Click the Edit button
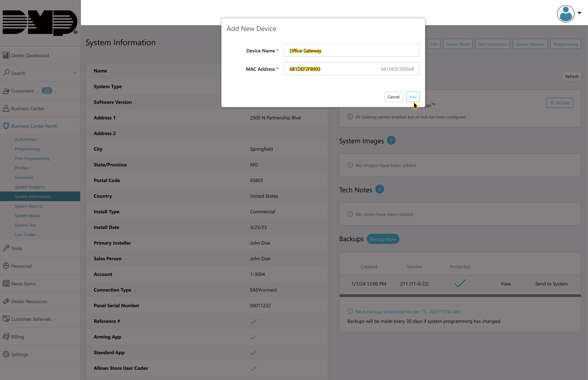This screenshot has height=380, width=588. click(x=434, y=44)
